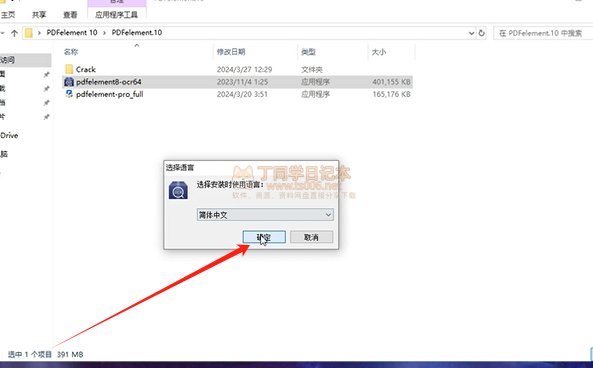This screenshot has height=368, width=593.
Task: Click the 165,176 KB size cell
Action: pyautogui.click(x=391, y=94)
